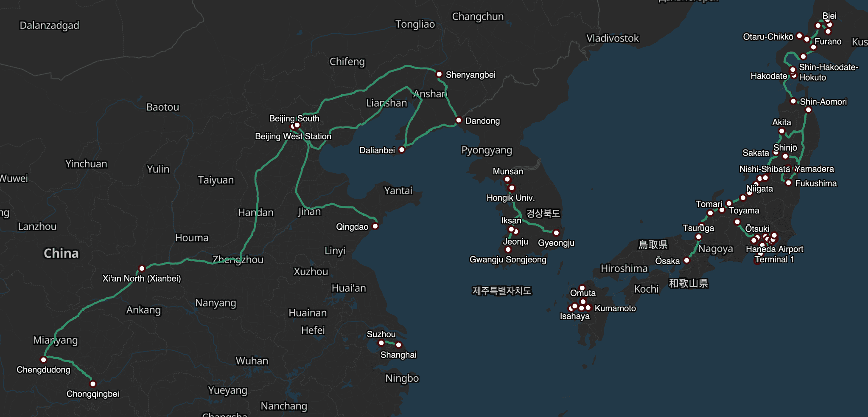Select the Gwangju Songjeong station marker
Image resolution: width=868 pixels, height=417 pixels.
click(508, 250)
